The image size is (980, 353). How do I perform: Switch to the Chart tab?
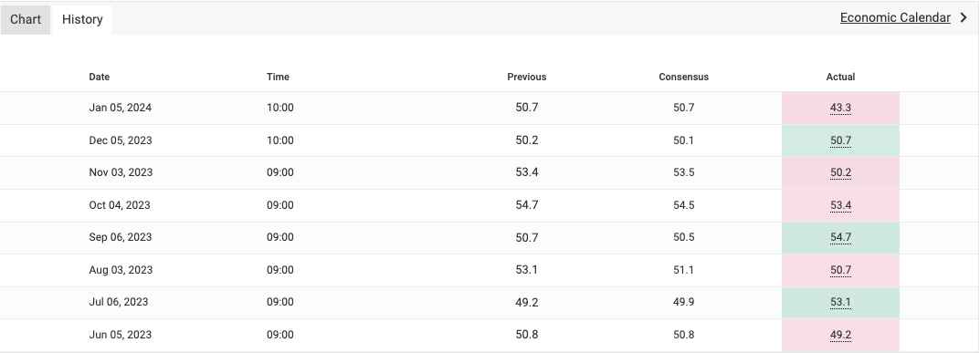26,19
